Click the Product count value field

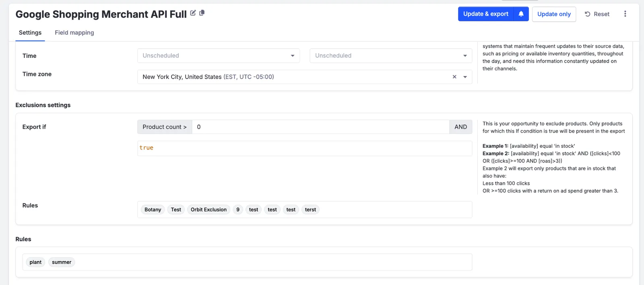tap(321, 127)
